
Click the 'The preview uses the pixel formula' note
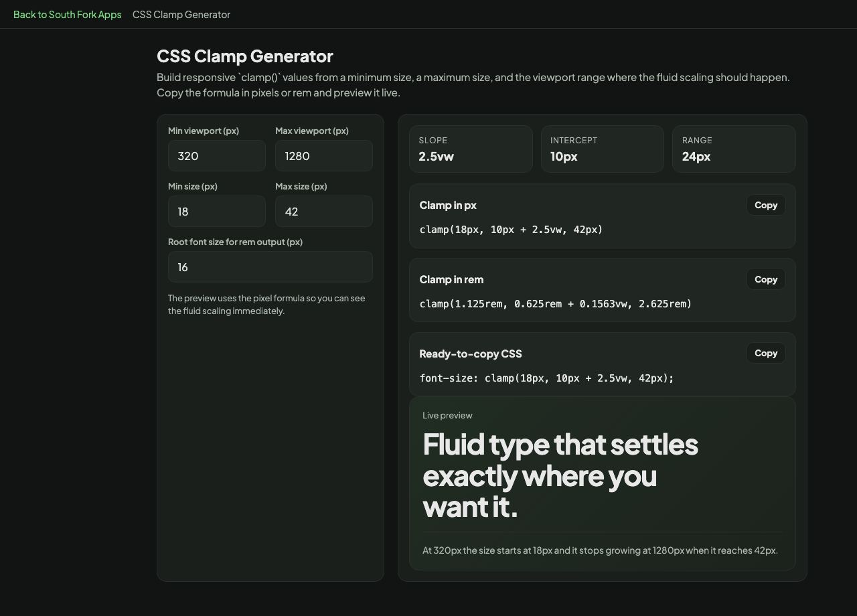coord(266,305)
